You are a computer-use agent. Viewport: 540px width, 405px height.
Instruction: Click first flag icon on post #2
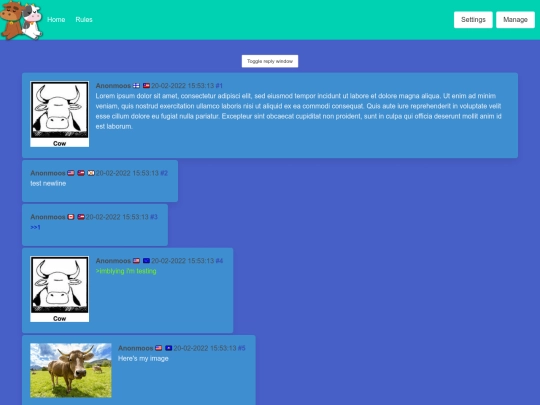pyautogui.click(x=71, y=173)
